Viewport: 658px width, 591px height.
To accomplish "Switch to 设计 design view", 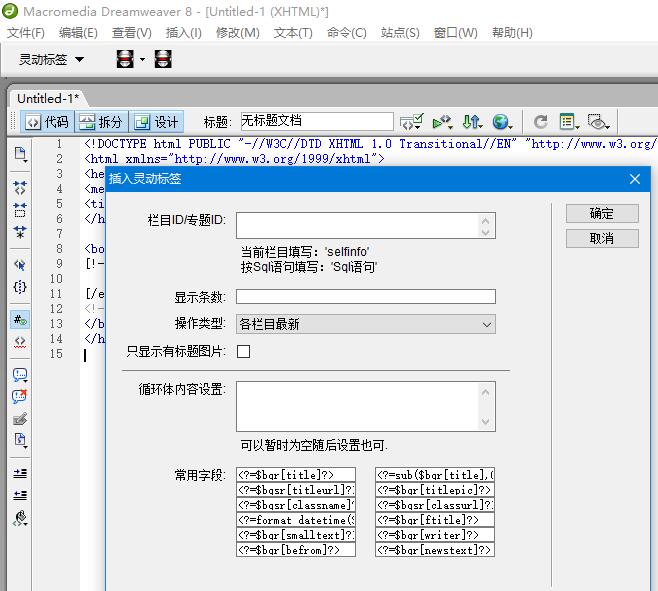I will [x=156, y=122].
